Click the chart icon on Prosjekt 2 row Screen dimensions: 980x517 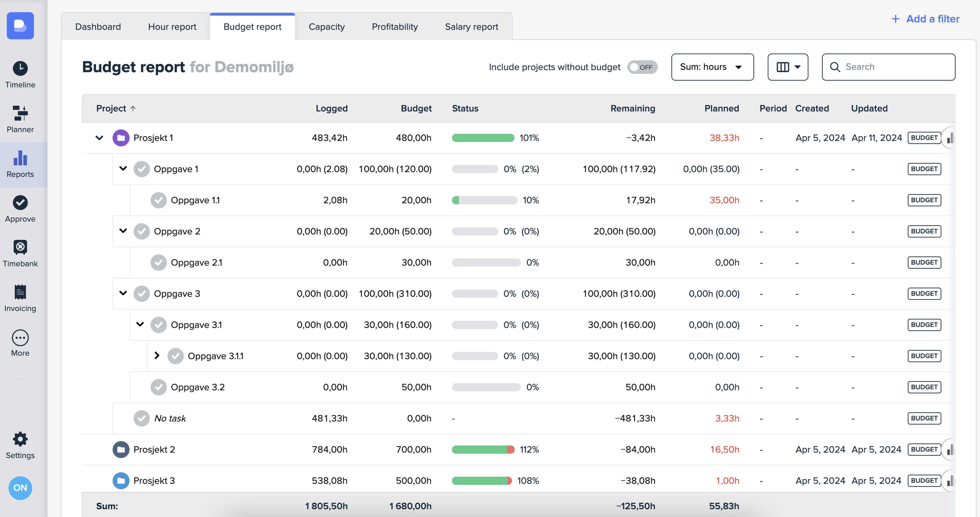click(950, 450)
